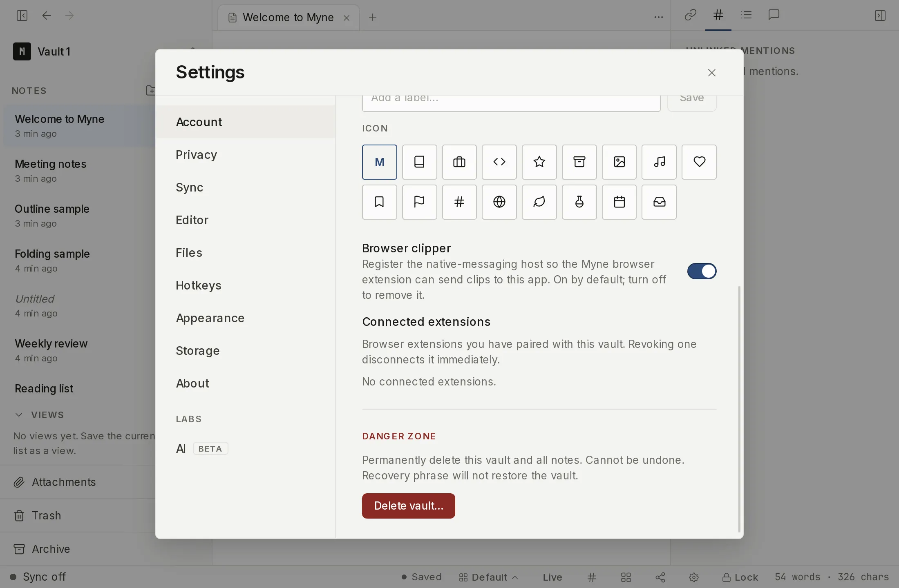
Task: Select the calendar vault icon
Action: tap(619, 202)
